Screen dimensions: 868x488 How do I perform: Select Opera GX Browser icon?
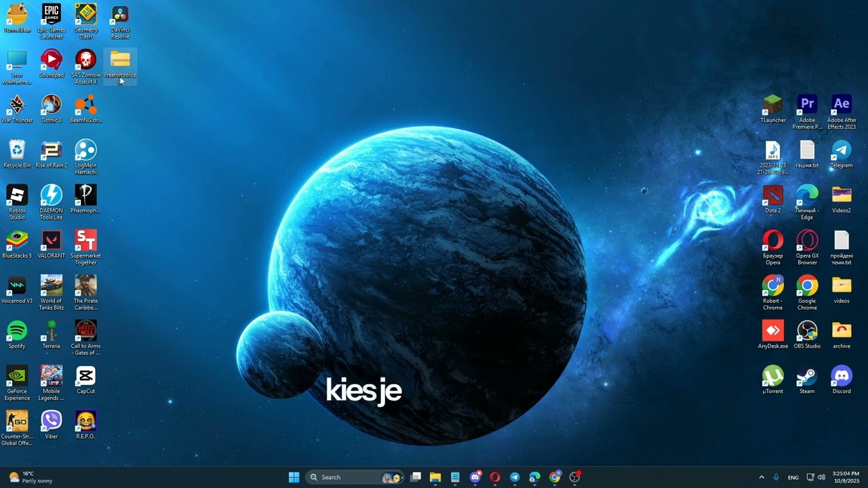(807, 247)
